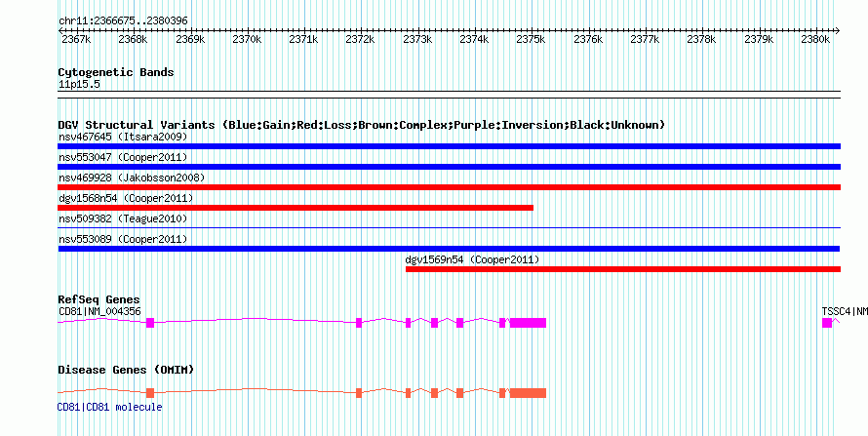
Task: Open the dgv1568n54 (Cooper2011) variant label
Action: 126,198
